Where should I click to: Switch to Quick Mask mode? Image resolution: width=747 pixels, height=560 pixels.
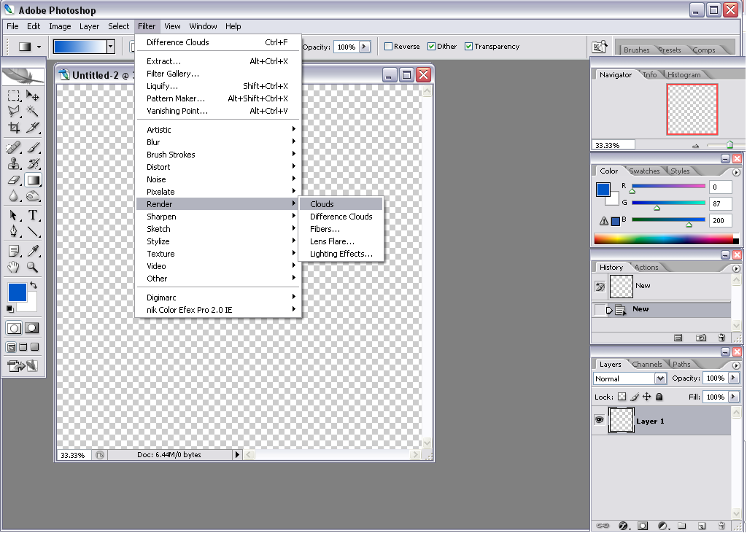32,327
